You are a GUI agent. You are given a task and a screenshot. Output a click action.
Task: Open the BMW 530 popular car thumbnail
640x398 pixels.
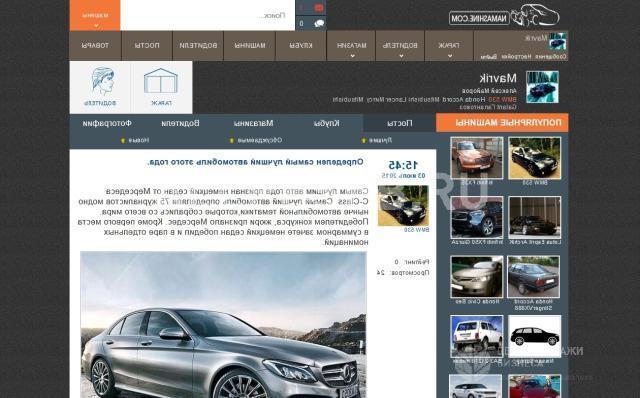[x=535, y=158]
